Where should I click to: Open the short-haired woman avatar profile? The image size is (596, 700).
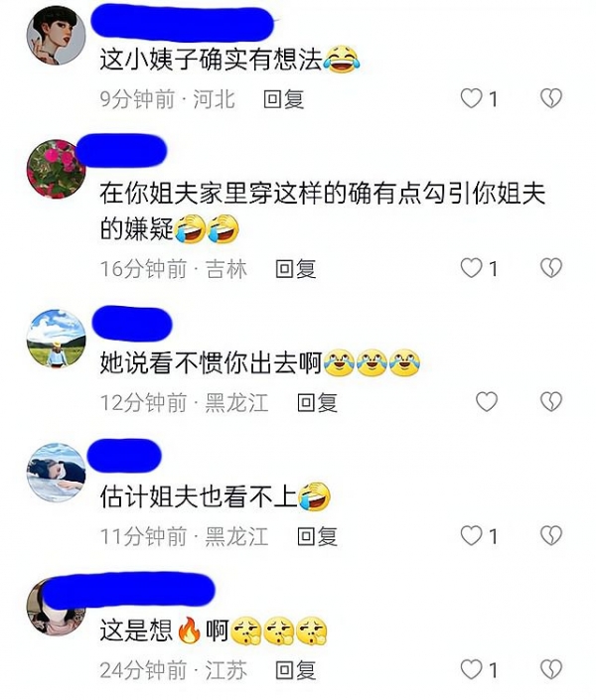coord(57,36)
